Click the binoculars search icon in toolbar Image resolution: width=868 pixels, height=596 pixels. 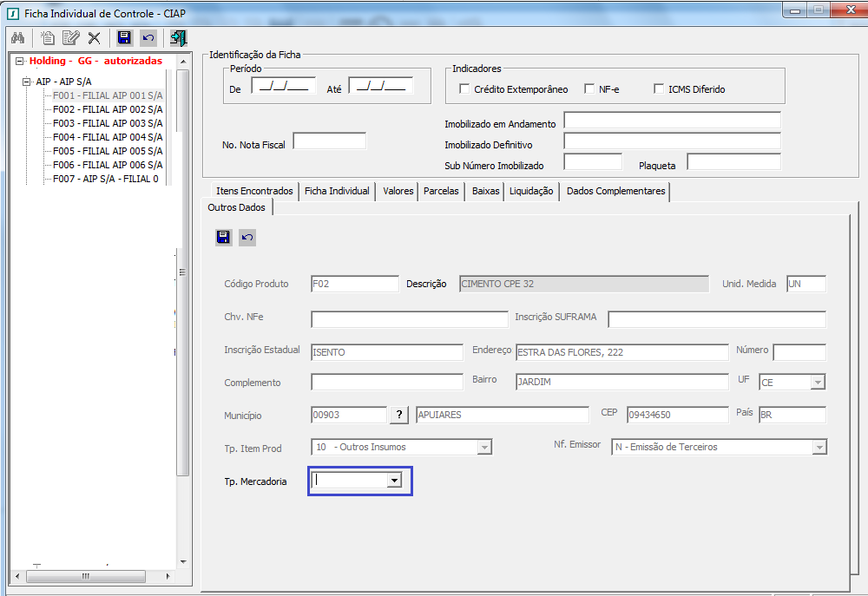pos(17,38)
